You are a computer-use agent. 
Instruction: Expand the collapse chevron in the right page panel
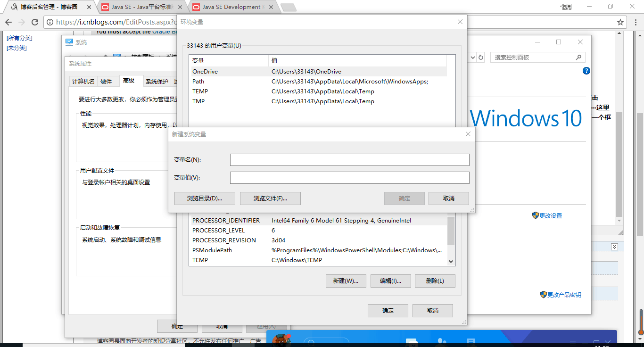click(x=614, y=247)
